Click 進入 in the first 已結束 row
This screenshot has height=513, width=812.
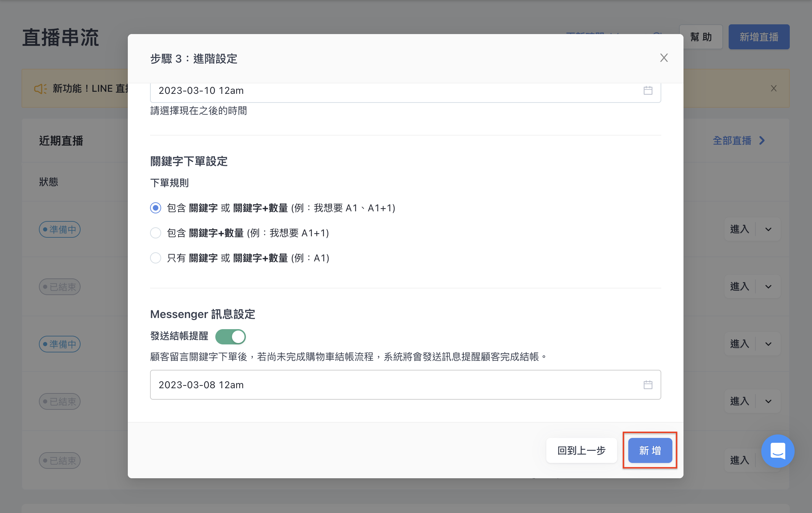point(739,287)
